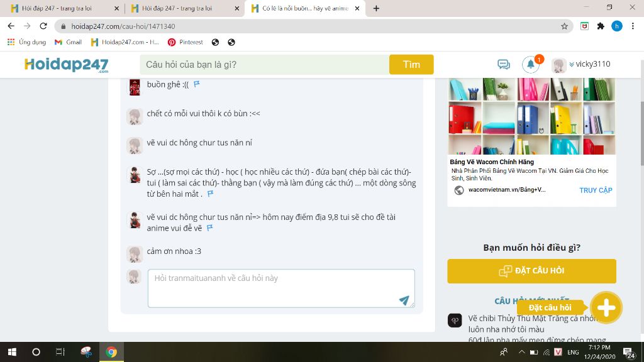Click avatar next to 'Vẽ chibi' question
The width and height of the screenshot is (644, 362).
455,320
